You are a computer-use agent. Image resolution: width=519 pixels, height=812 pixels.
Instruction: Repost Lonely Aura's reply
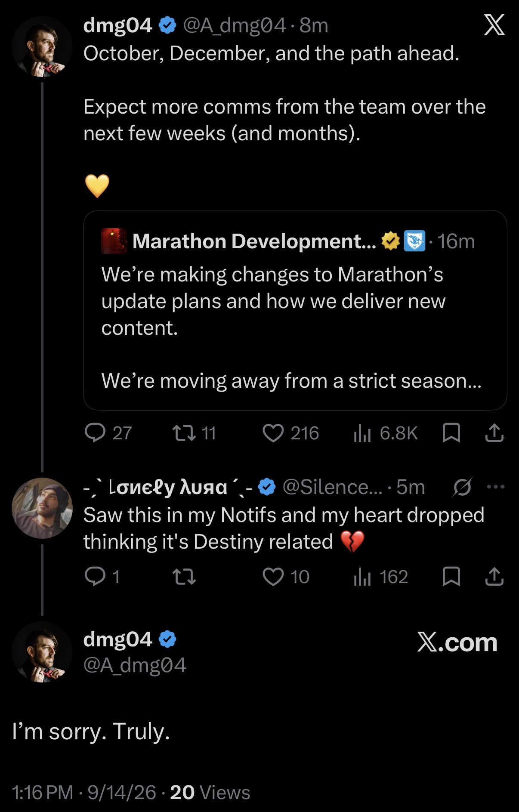click(184, 577)
